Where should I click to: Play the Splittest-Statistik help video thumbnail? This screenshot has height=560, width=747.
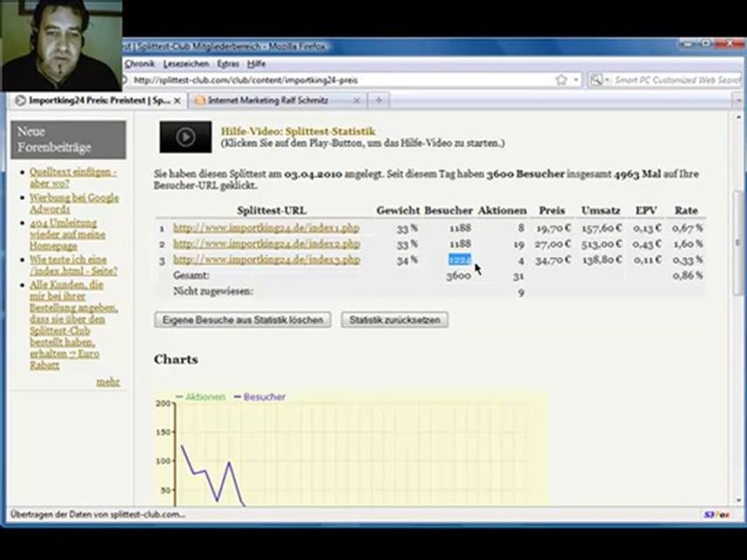pos(185,137)
